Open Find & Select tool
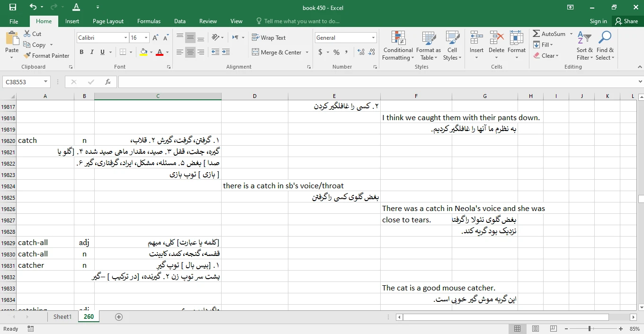The height and width of the screenshot is (334, 644). click(605, 46)
